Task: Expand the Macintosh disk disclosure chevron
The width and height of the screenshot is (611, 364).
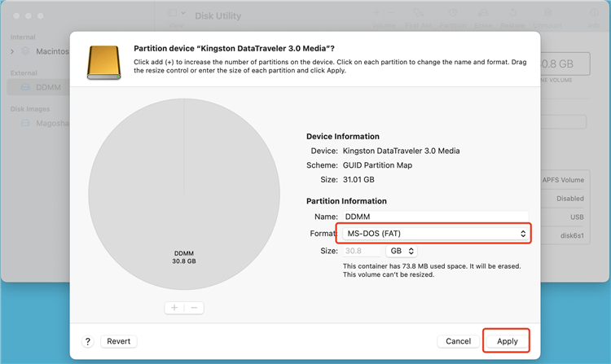Action: [12, 51]
